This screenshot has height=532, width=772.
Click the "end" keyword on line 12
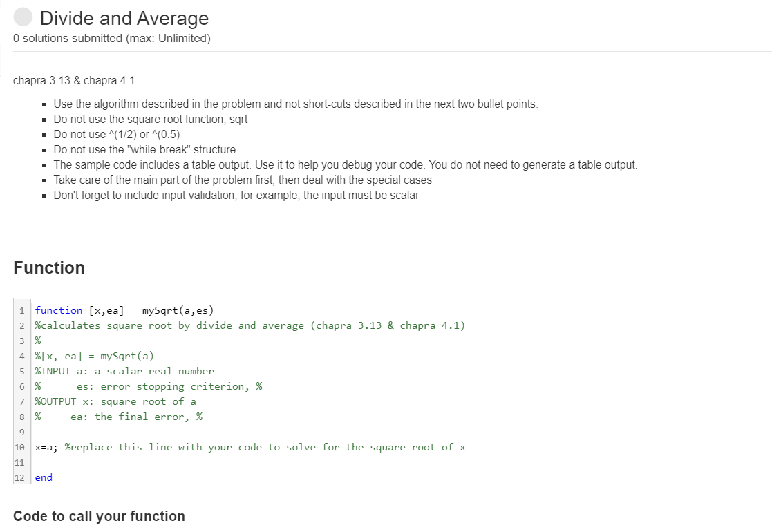point(43,477)
